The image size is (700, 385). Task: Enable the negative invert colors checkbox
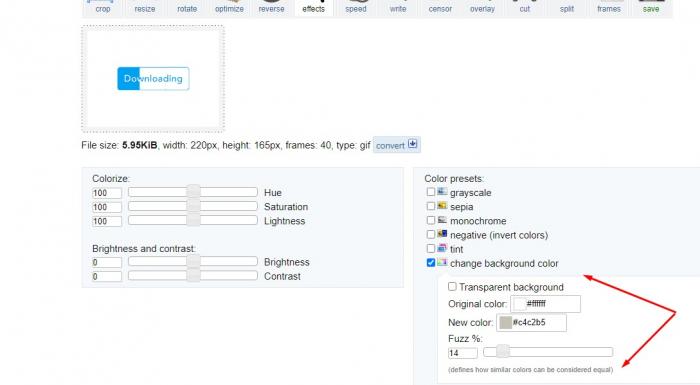431,234
